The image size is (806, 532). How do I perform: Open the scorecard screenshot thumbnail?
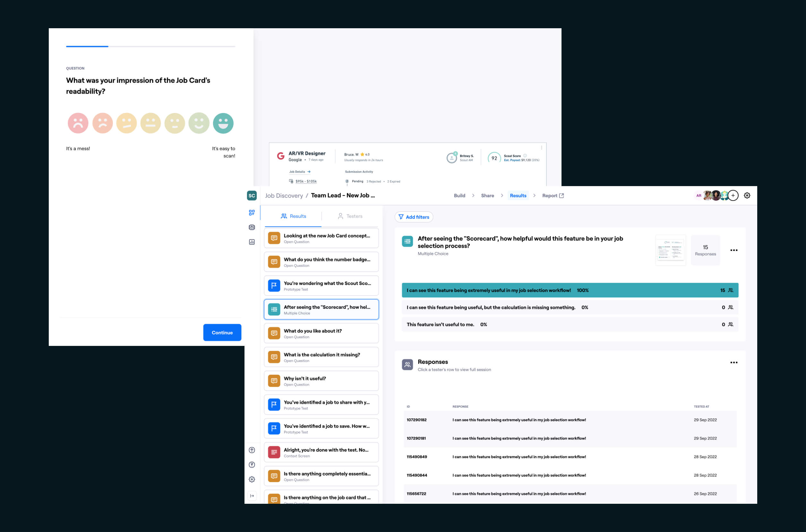pyautogui.click(x=670, y=250)
